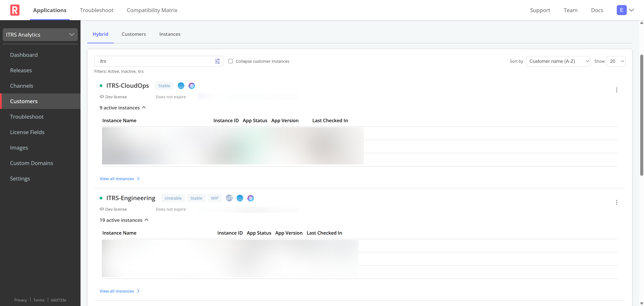
Task: Open the ITRS Analytics app selector dropdown
Action: [40, 35]
